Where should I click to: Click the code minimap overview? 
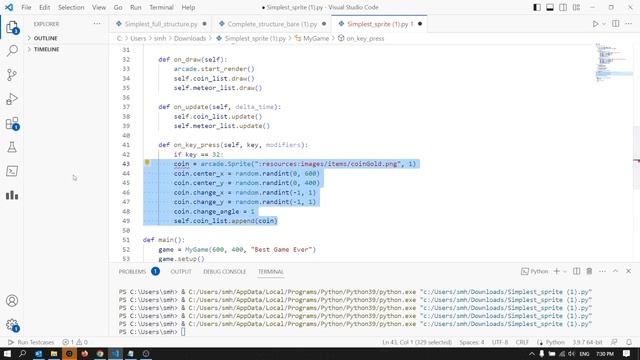pos(613,63)
